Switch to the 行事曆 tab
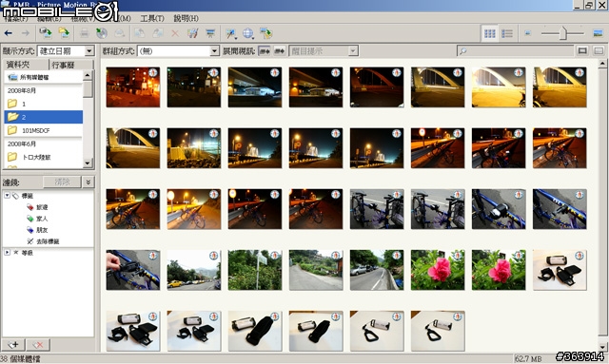Viewport: 609px width, 364px height. tap(71, 65)
